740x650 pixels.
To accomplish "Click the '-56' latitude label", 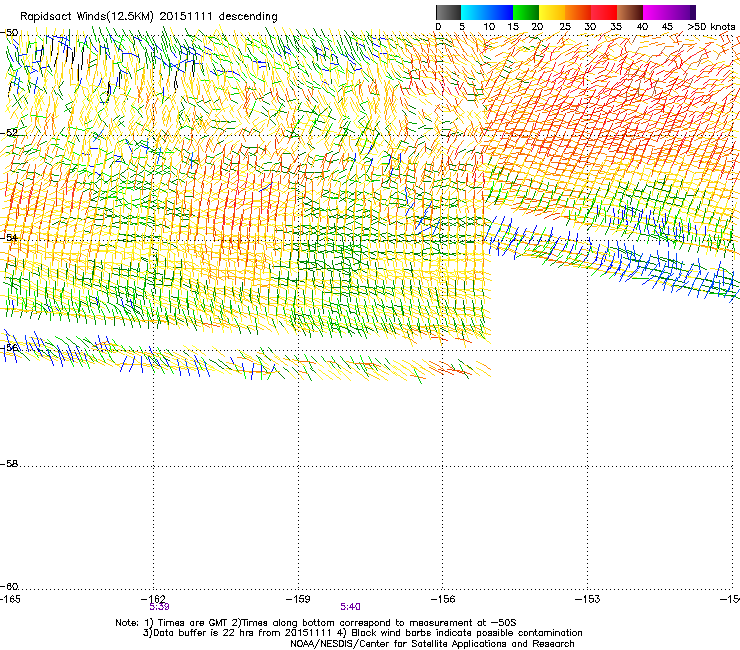I will click(x=9, y=348).
